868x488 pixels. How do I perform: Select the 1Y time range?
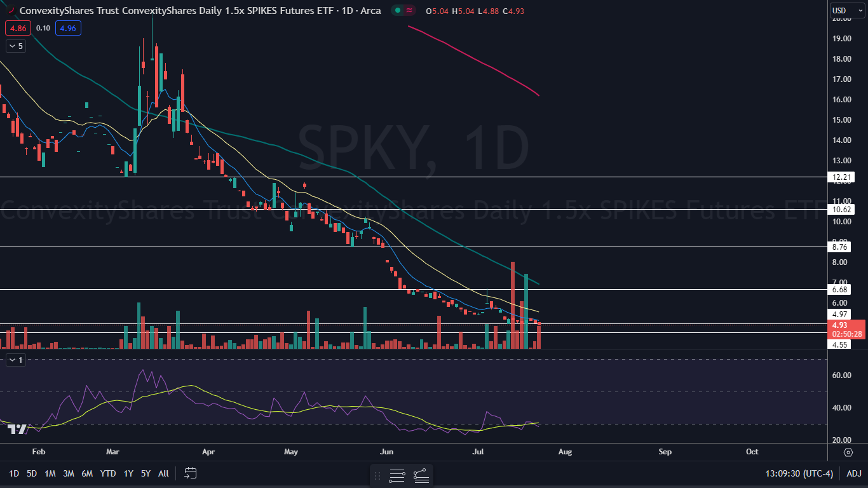(x=129, y=473)
